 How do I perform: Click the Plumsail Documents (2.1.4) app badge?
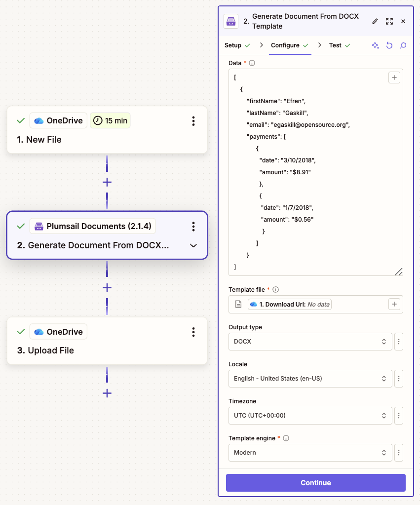(93, 227)
